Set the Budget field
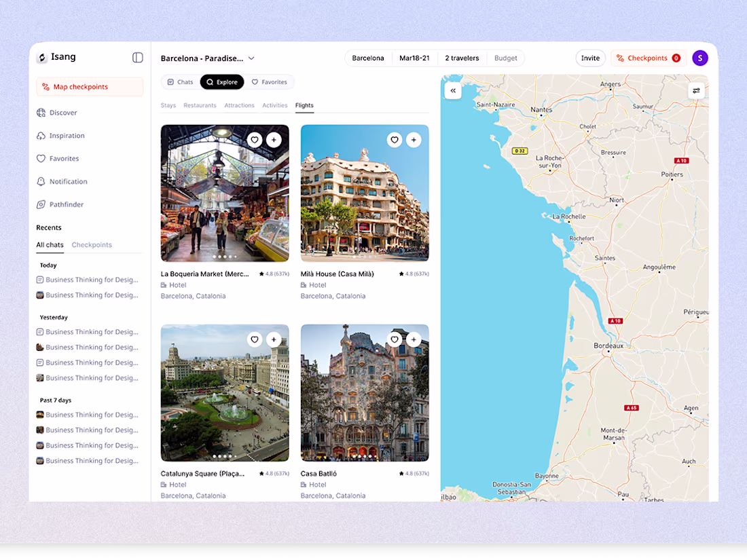 (505, 58)
